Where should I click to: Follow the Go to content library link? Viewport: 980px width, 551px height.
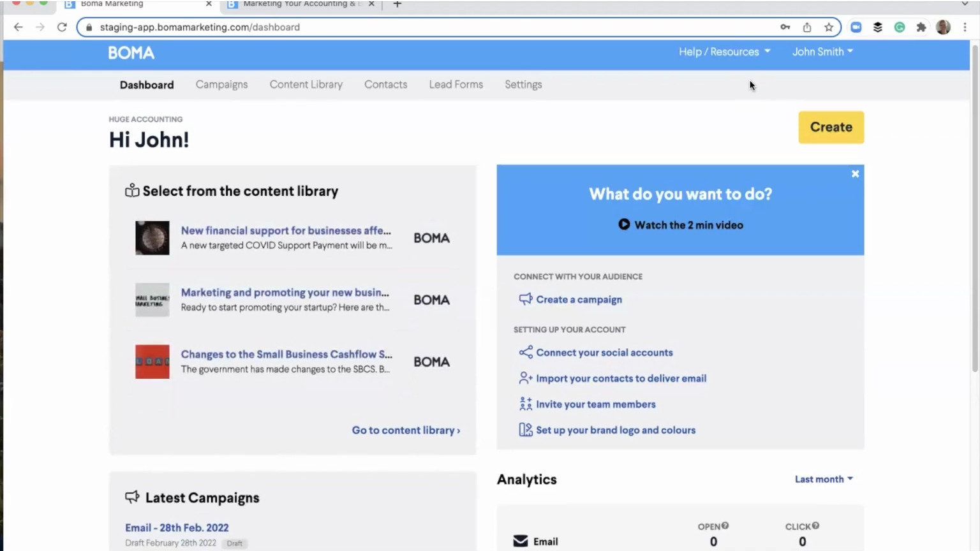[406, 430]
